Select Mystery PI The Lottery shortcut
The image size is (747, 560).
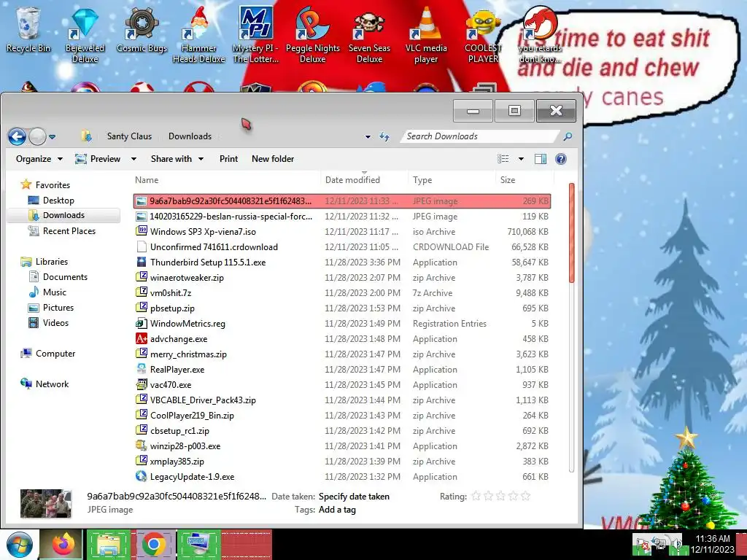pos(255,34)
